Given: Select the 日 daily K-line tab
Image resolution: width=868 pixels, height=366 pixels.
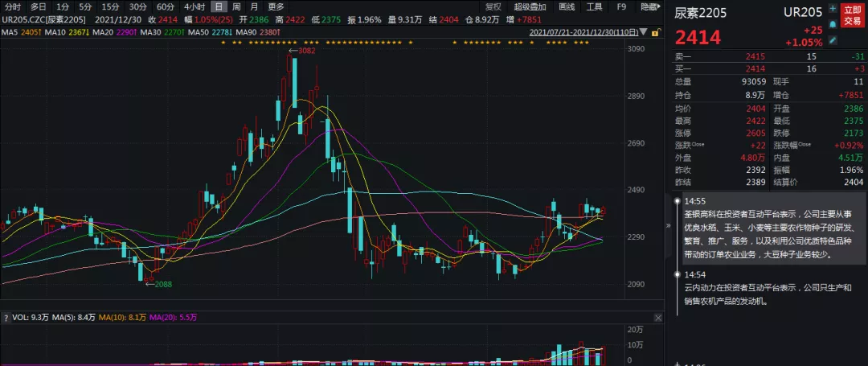Looking at the screenshot, I should coord(219,6).
